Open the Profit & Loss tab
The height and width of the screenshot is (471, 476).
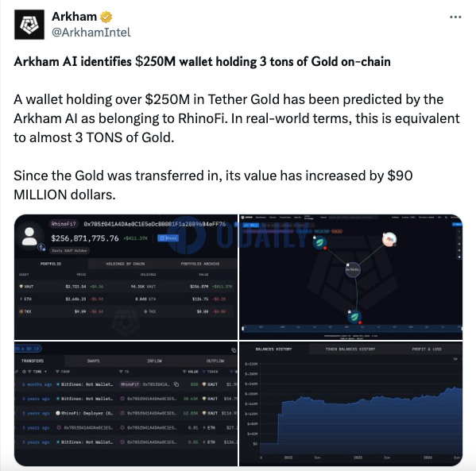[x=427, y=349]
